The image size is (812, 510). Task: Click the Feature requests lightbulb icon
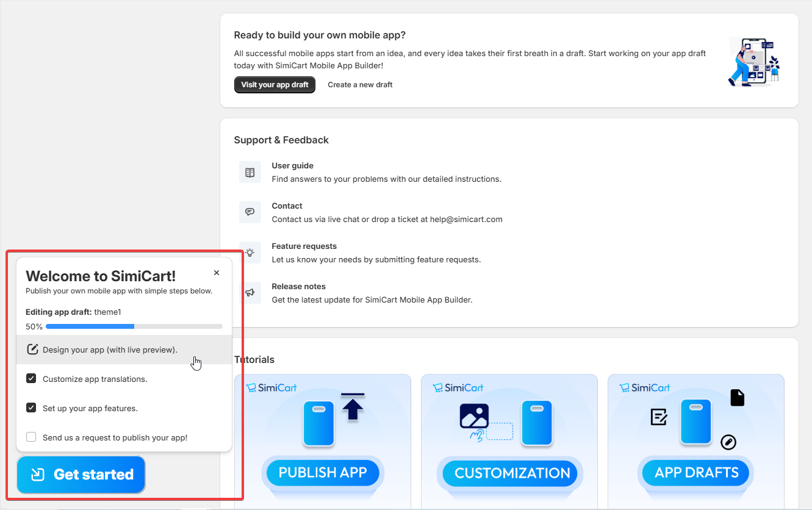[250, 253]
